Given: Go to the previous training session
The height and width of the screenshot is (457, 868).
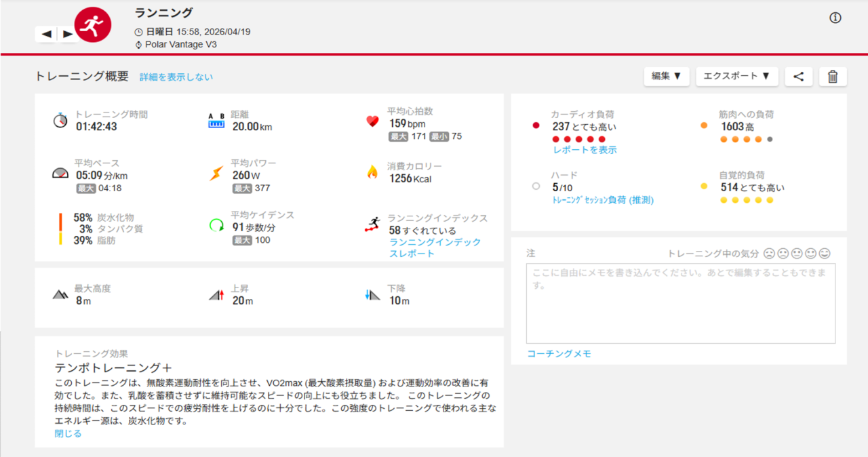Looking at the screenshot, I should (x=46, y=34).
